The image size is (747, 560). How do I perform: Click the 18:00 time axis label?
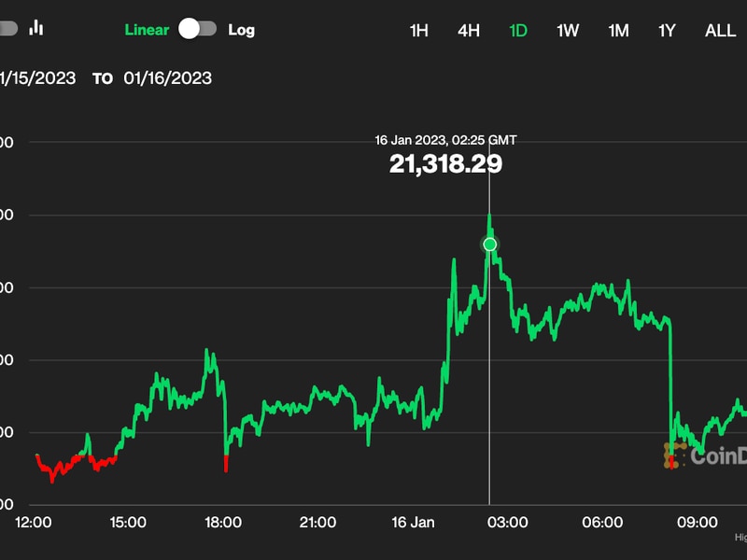223,523
